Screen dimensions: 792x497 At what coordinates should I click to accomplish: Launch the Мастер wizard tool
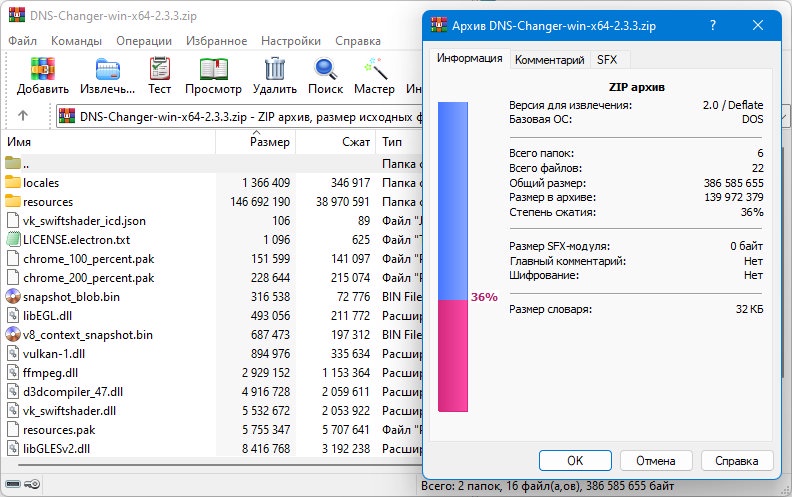click(x=374, y=69)
